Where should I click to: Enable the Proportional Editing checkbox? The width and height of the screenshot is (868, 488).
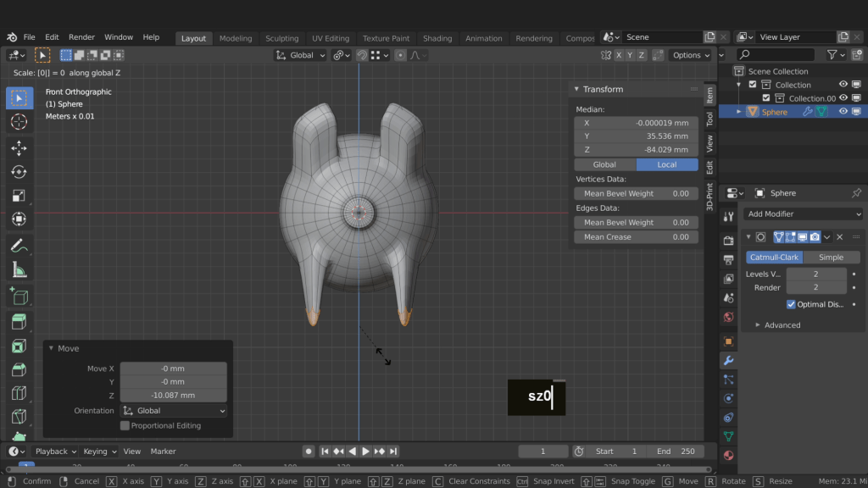coord(125,425)
